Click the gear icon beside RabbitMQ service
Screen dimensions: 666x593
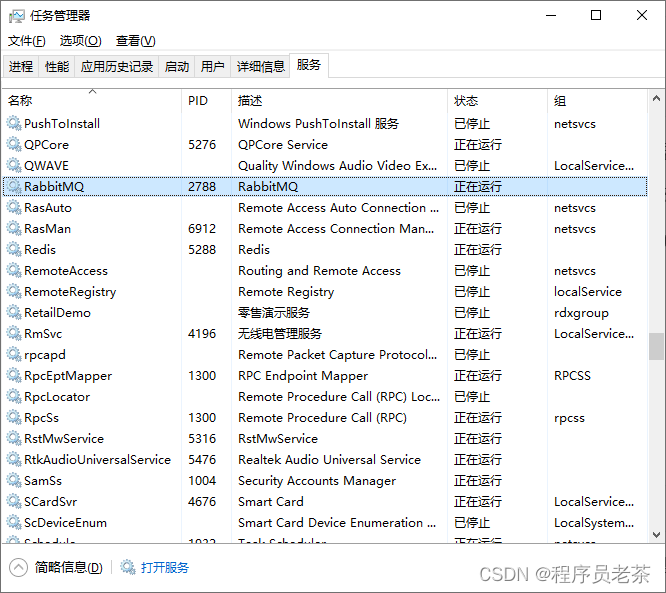pos(14,186)
